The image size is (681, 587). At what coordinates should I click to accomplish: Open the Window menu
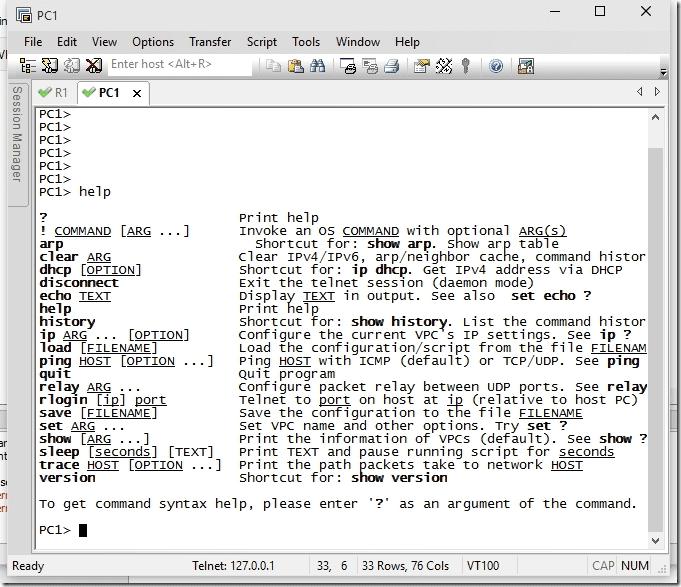(358, 42)
